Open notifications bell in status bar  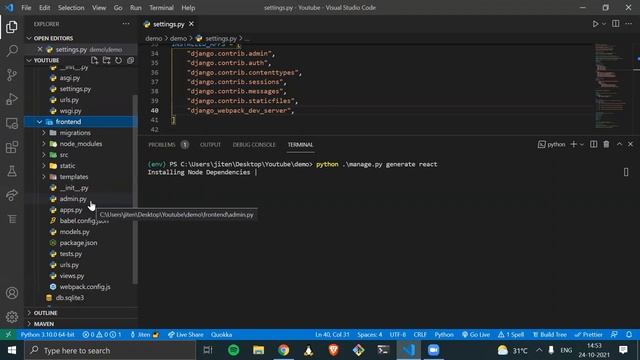click(629, 335)
